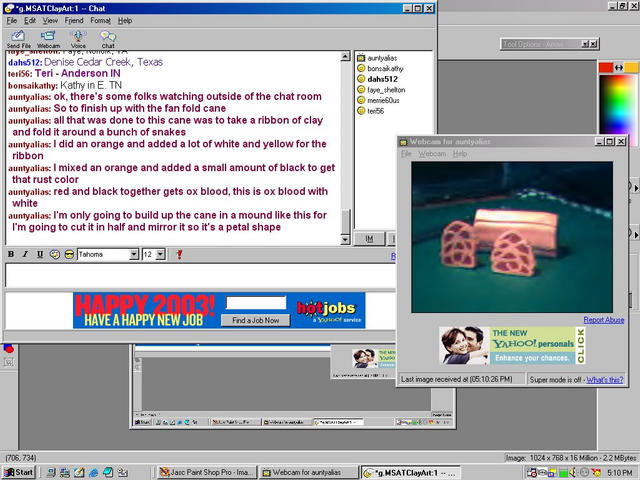The height and width of the screenshot is (480, 640).
Task: Expand the Tahoma font dropdown
Action: [x=134, y=254]
